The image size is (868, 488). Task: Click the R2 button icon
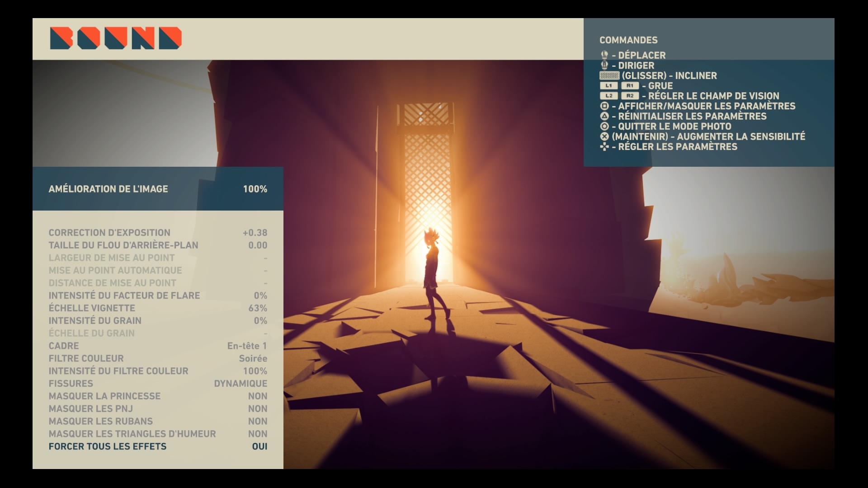630,96
